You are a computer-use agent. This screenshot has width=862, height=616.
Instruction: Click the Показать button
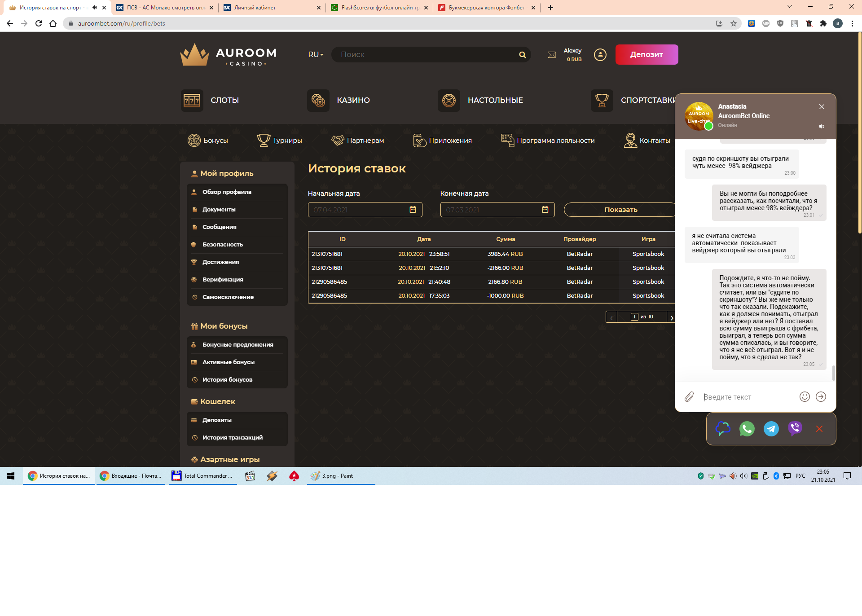click(620, 210)
